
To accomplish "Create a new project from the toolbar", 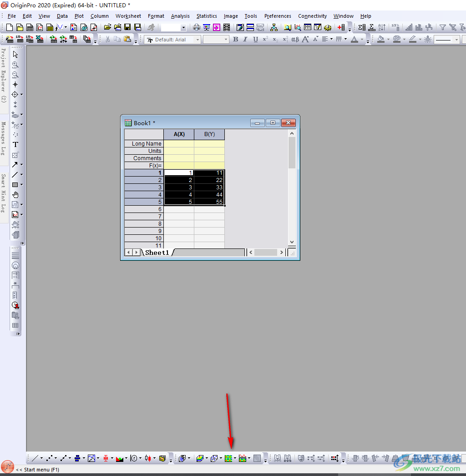I will tap(10, 27).
